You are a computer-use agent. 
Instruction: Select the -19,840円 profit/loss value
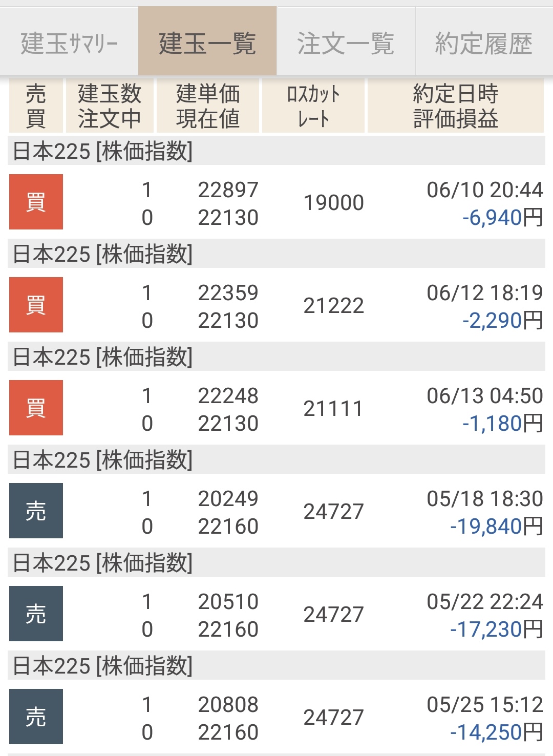496,526
